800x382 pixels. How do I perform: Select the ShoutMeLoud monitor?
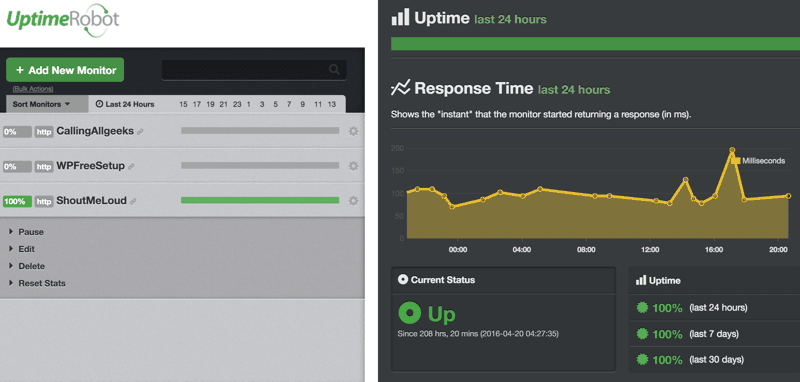[91, 200]
